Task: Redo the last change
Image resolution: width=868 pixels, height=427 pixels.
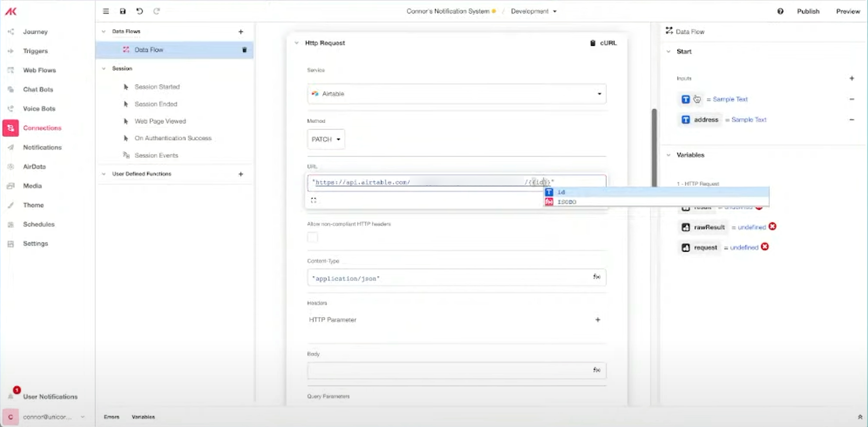Action: click(156, 11)
